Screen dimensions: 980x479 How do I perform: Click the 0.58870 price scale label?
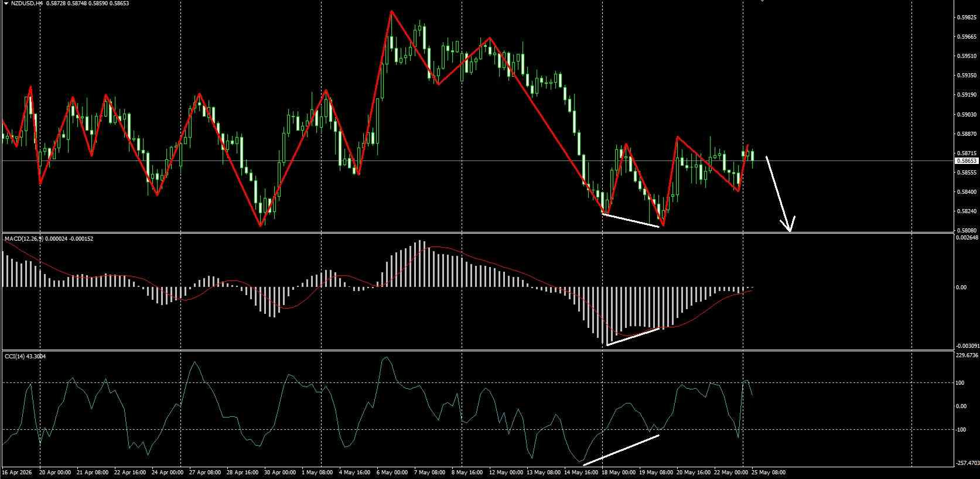coord(967,134)
